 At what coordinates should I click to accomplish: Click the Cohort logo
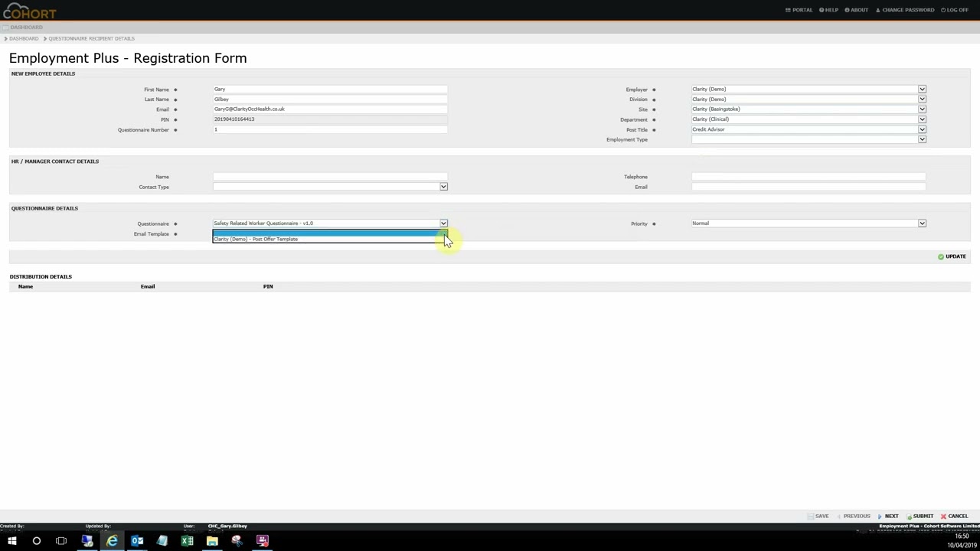tap(28, 10)
